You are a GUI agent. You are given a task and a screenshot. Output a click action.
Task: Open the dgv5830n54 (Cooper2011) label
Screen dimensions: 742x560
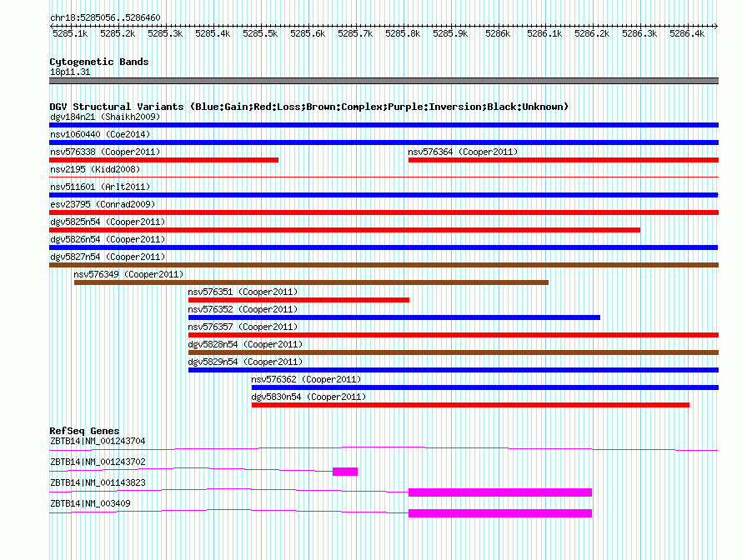pyautogui.click(x=308, y=397)
